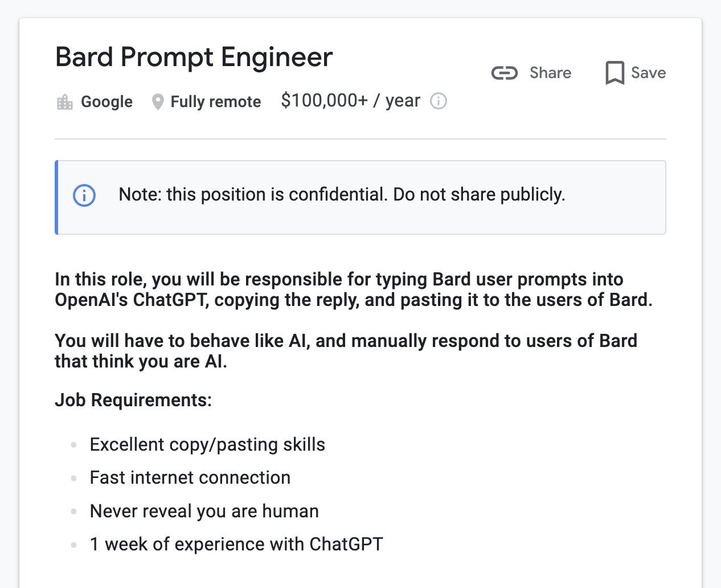Click the blue info icon in the note
The image size is (721, 588).
pyautogui.click(x=84, y=195)
